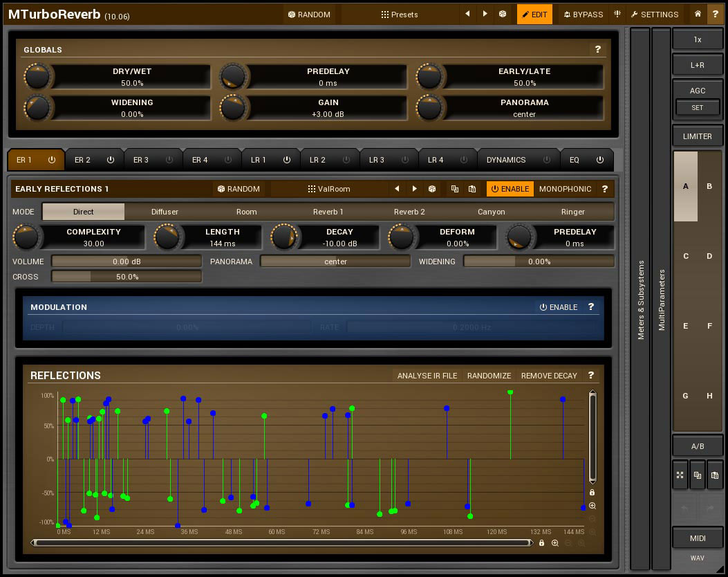Toggle the ER 2 tab power button

tap(111, 160)
